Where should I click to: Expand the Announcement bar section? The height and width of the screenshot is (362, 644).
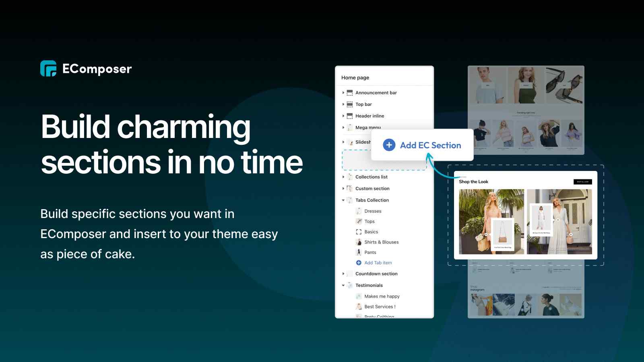coord(343,93)
